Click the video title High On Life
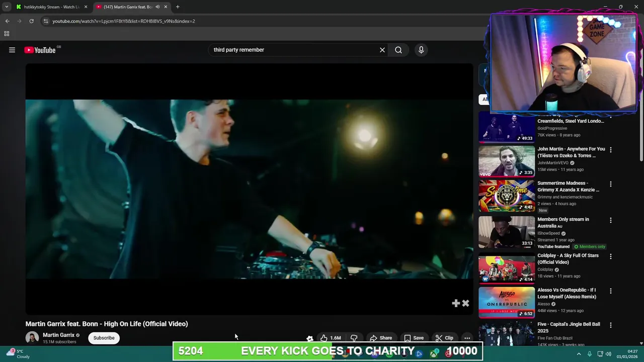Screen dimensions: 644x362 tap(107, 324)
